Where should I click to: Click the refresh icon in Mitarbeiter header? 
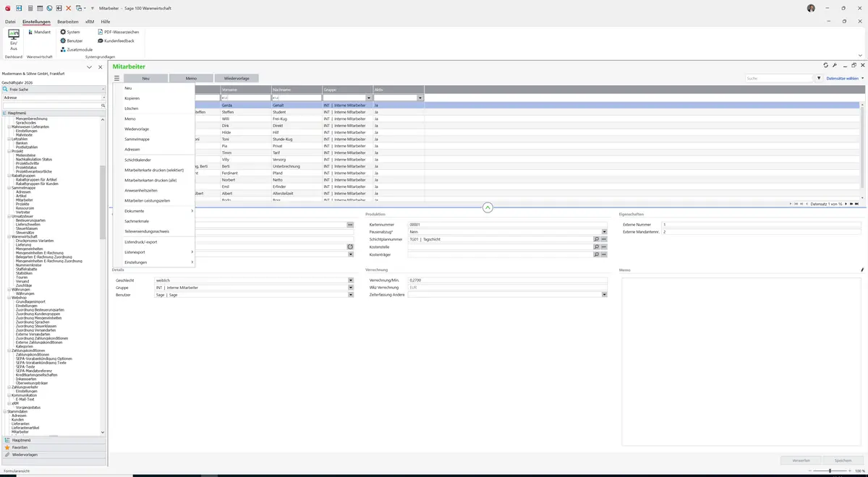click(825, 66)
